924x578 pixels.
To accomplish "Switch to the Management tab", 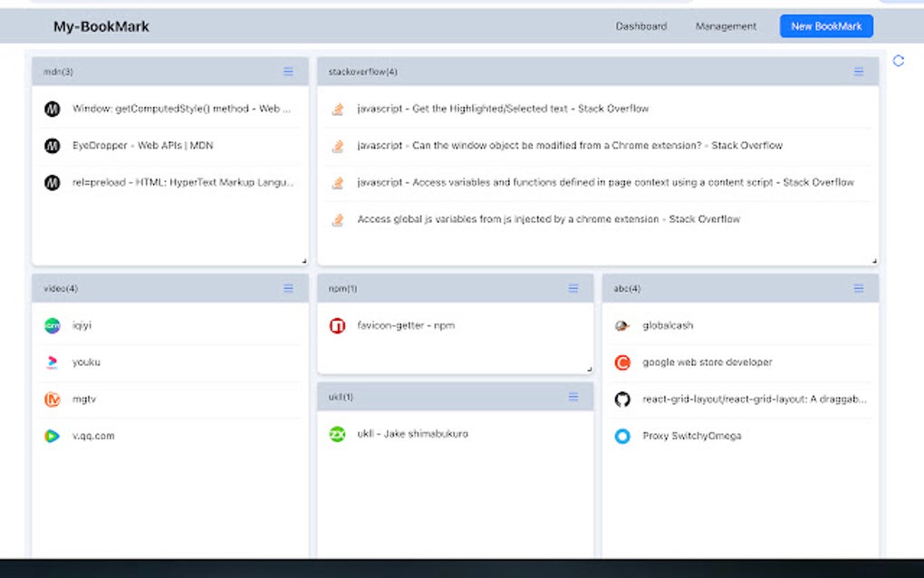I will [x=726, y=26].
